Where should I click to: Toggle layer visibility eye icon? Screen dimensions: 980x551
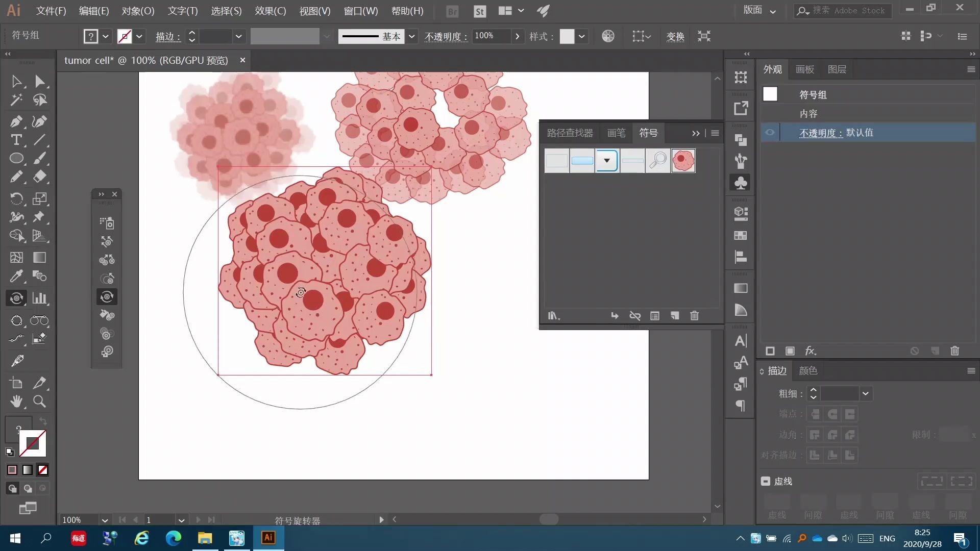click(769, 133)
